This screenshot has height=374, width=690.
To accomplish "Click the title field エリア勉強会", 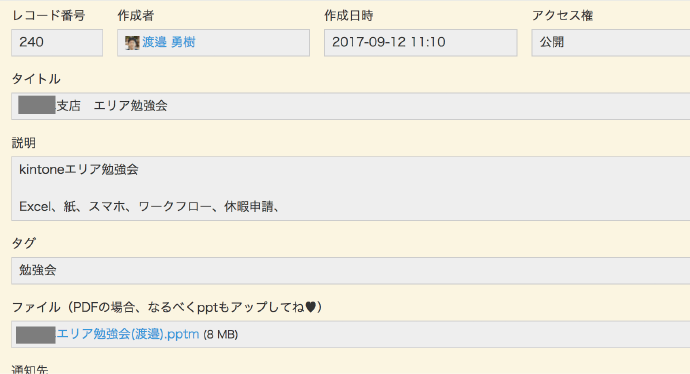I will click(x=351, y=106).
